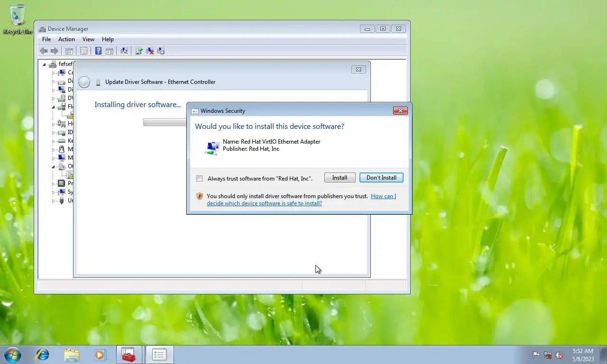607x364 pixels.
Task: Open Windows Media Player from the taskbar
Action: [100, 355]
